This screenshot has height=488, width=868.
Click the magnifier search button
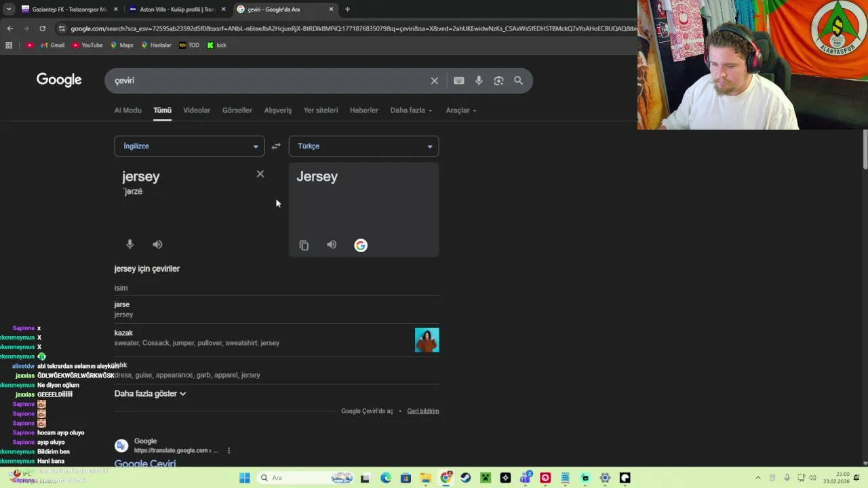tap(519, 81)
